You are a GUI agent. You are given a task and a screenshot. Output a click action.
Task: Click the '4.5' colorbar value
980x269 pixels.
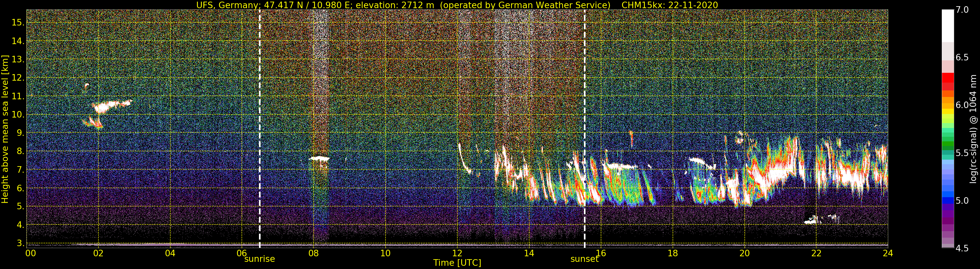coord(962,248)
